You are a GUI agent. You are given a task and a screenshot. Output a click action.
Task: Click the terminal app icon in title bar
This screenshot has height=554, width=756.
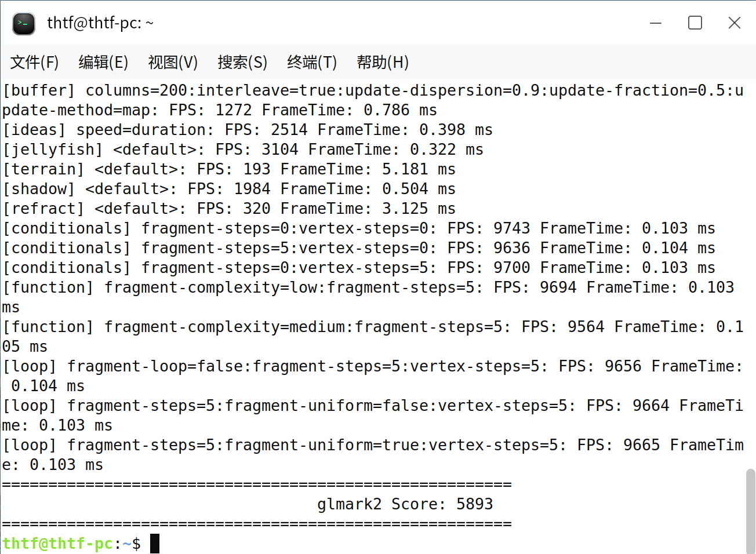[x=24, y=23]
